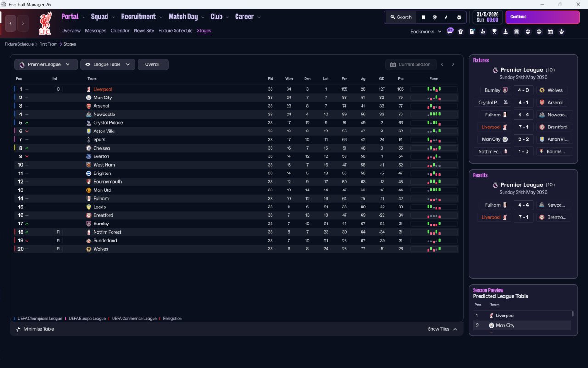Image resolution: width=588 pixels, height=368 pixels.
Task: Click the pencil edit icon in top toolbar
Action: pyautogui.click(x=446, y=17)
